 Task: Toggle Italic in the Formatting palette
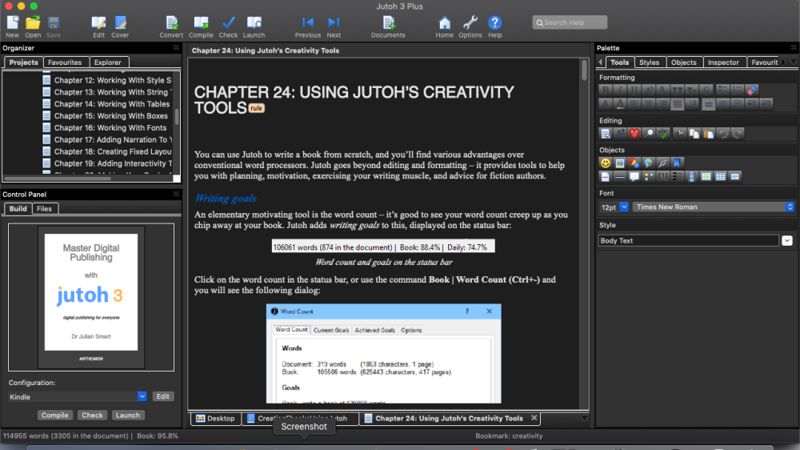coord(620,90)
